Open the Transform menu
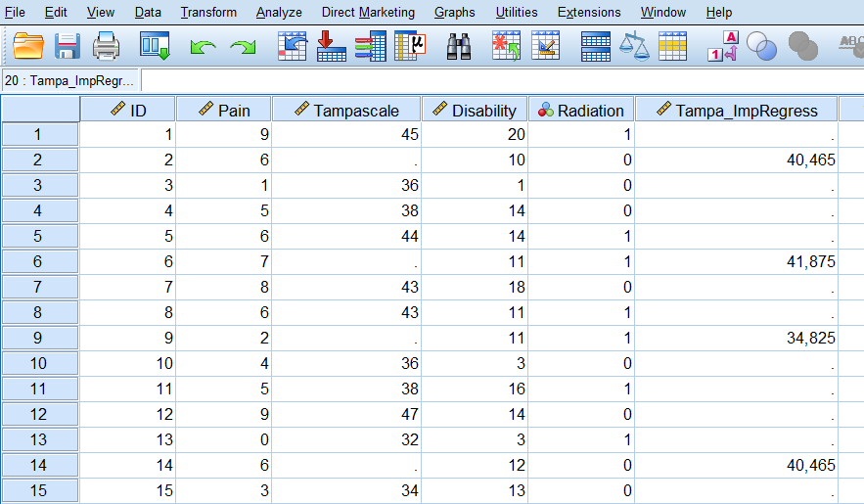 pyautogui.click(x=208, y=13)
